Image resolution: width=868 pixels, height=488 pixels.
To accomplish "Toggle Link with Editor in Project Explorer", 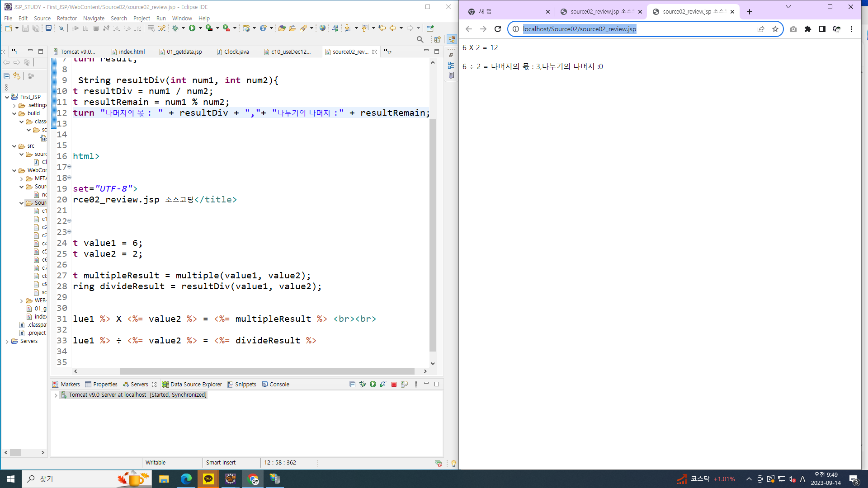I will coord(17,76).
